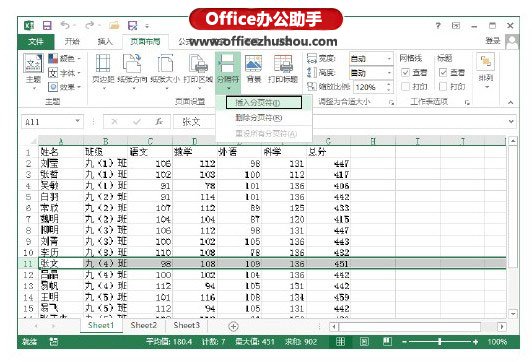
Task: Click the 100% zoom level
Action: [497, 342]
